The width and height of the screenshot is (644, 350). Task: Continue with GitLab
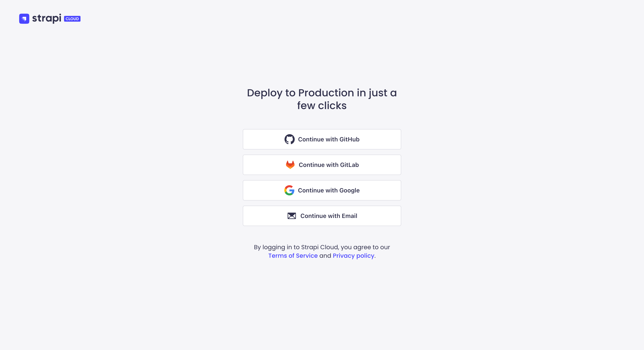(x=322, y=165)
